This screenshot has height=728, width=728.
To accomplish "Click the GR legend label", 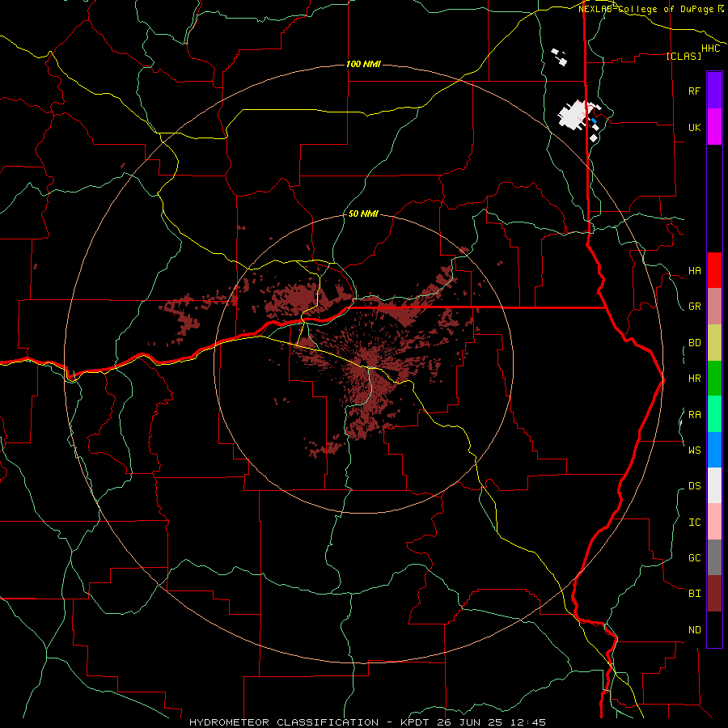I will [694, 307].
